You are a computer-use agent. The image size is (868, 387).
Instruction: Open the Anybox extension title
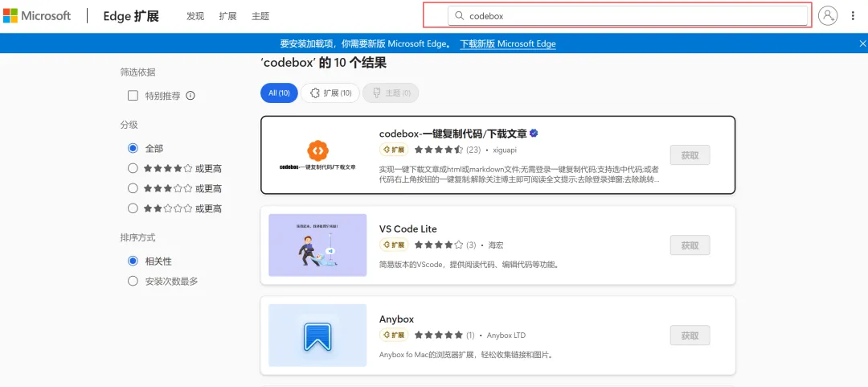coord(396,319)
